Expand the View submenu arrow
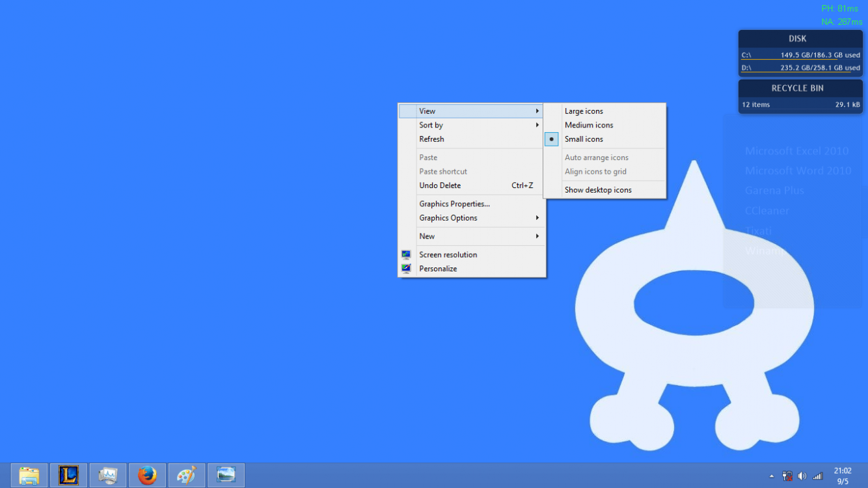 click(537, 111)
